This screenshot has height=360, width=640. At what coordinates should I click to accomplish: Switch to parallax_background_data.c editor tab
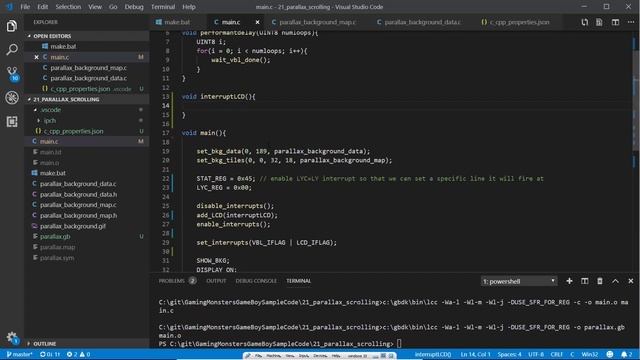tap(422, 22)
